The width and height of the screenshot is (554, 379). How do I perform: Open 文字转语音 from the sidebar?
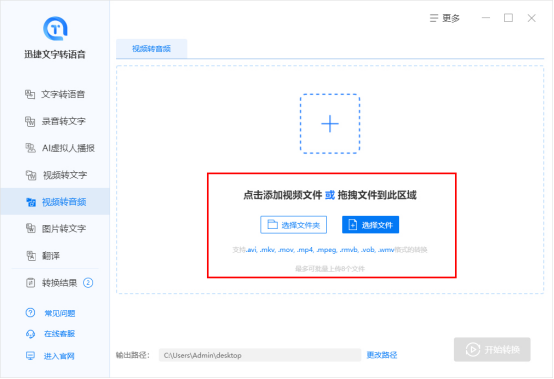pos(55,94)
